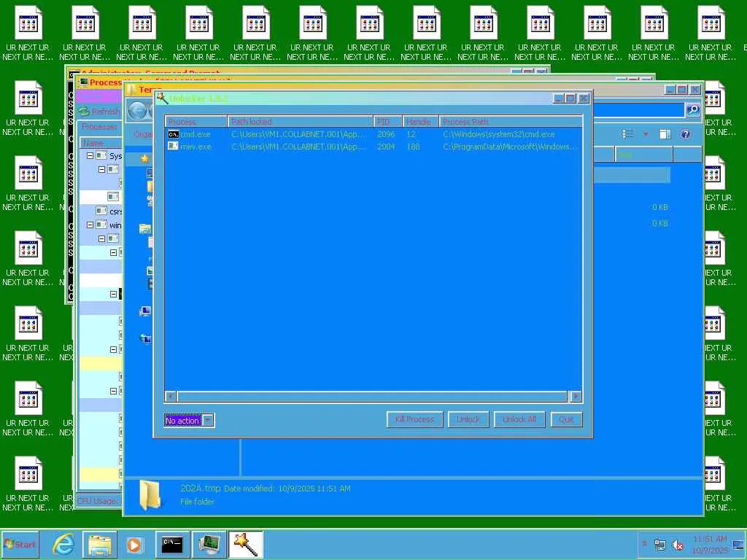This screenshot has height=560, width=747.
Task: Click PID 2096 in the list
Action: [386, 134]
